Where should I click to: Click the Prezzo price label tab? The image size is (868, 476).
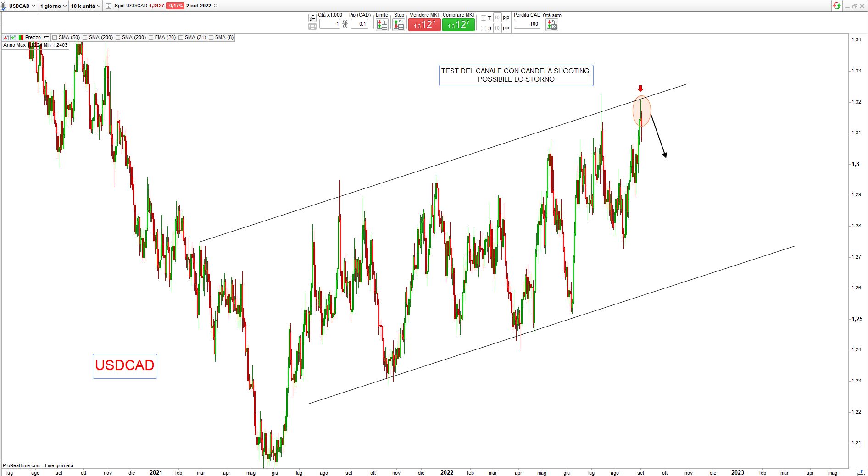tap(32, 38)
